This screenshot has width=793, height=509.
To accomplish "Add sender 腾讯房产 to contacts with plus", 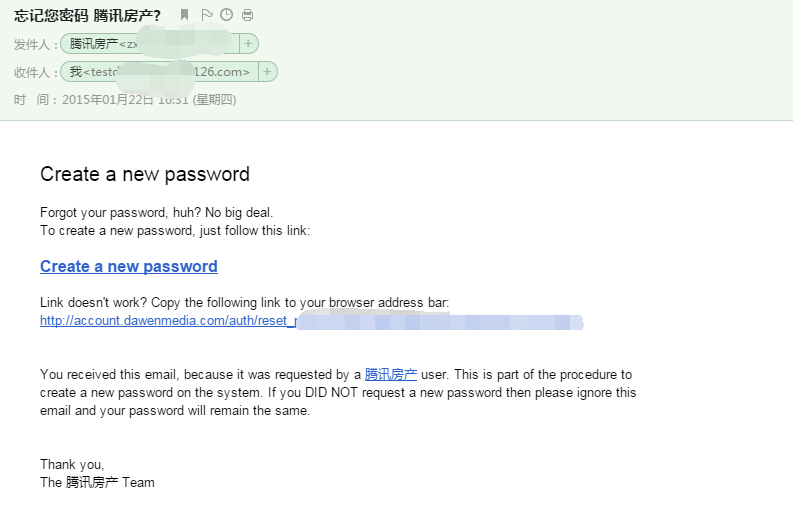I will (x=248, y=44).
